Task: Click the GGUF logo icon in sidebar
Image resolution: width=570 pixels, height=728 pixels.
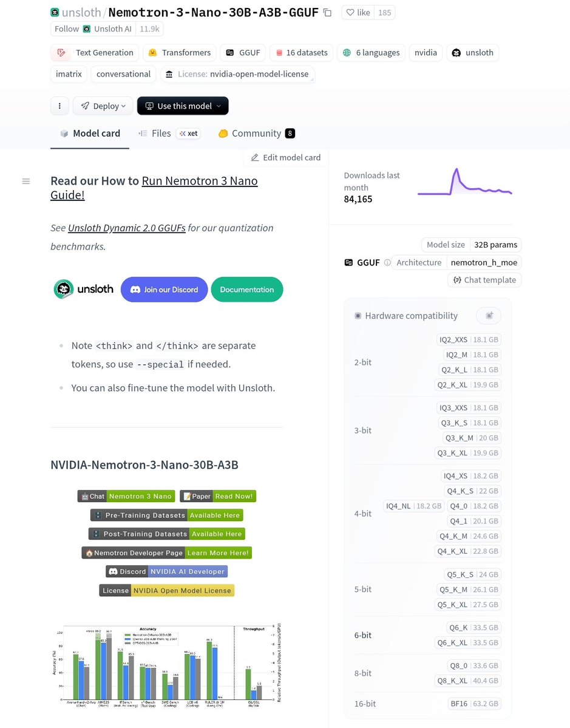Action: pos(348,262)
